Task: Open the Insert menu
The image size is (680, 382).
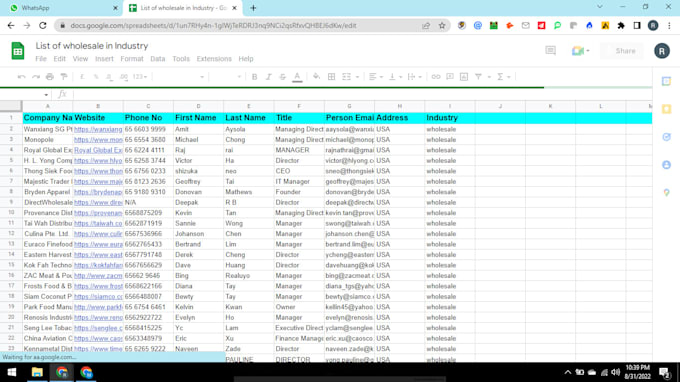Action: pos(104,59)
